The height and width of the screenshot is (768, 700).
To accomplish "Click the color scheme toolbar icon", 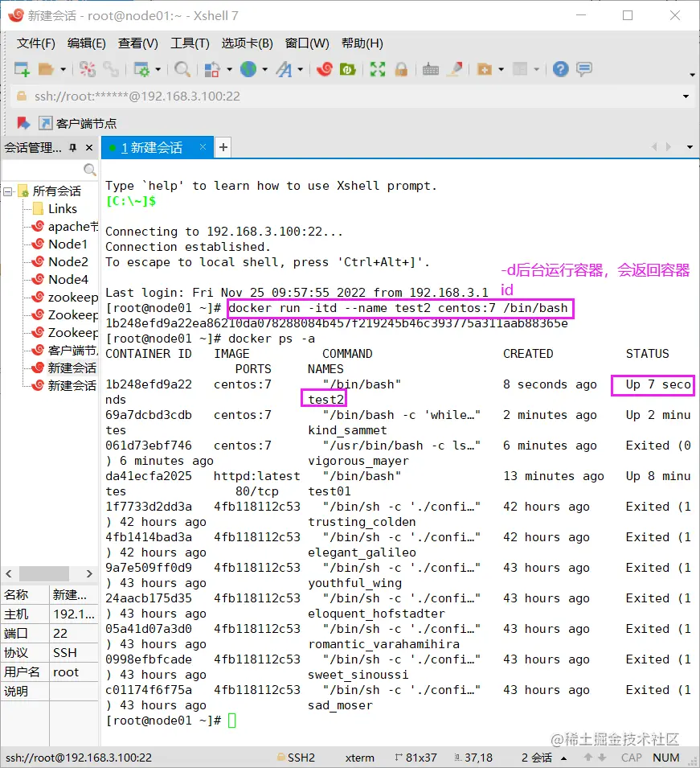I will pyautogui.click(x=211, y=69).
